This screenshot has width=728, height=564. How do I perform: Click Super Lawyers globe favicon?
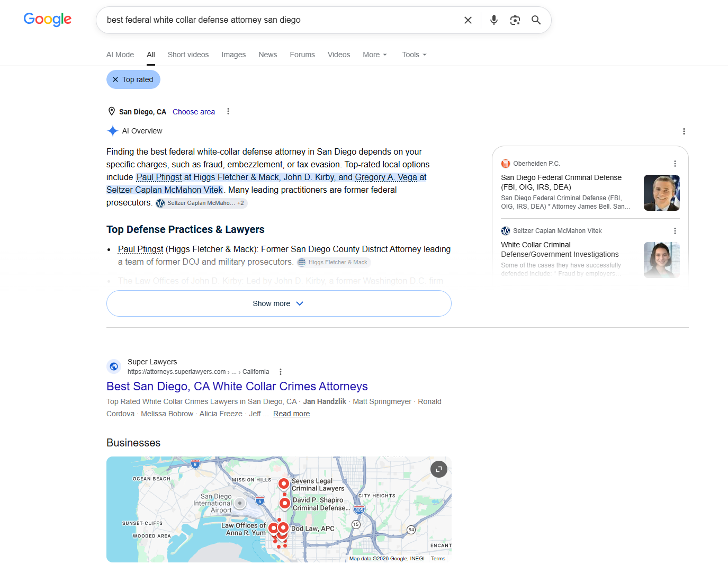pos(114,366)
